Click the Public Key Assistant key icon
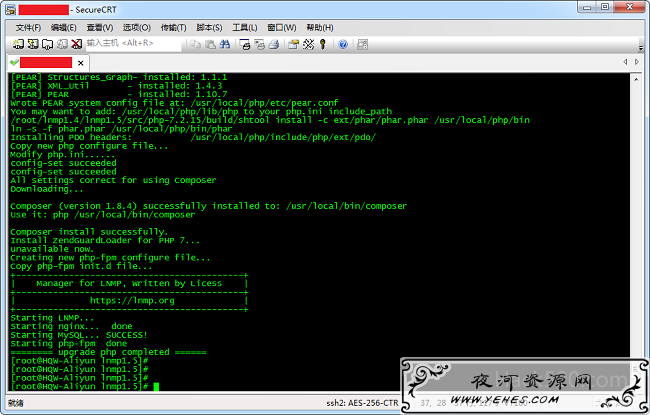 [x=323, y=44]
